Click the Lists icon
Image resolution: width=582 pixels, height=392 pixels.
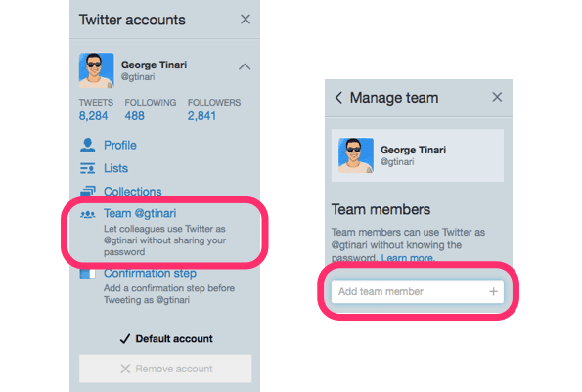88,168
